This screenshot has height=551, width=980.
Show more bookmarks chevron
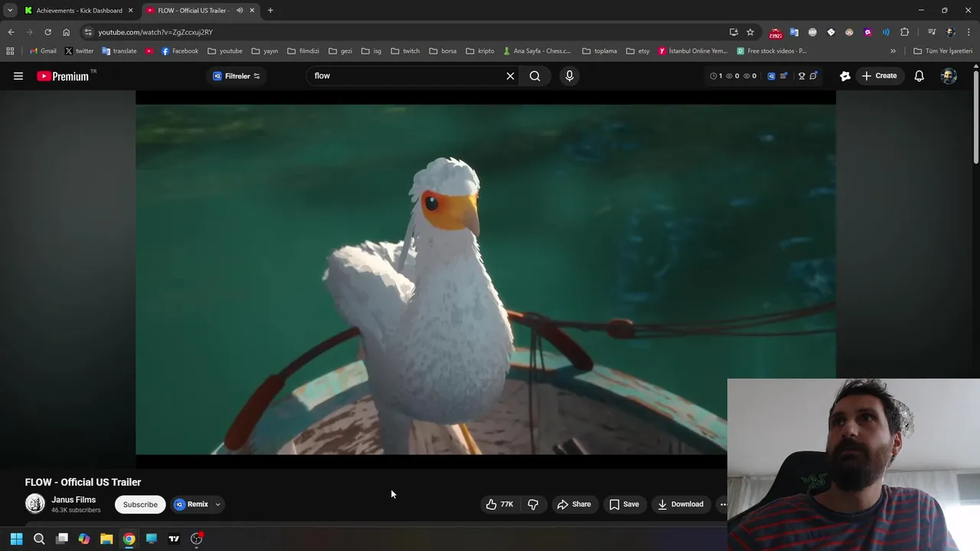point(893,51)
